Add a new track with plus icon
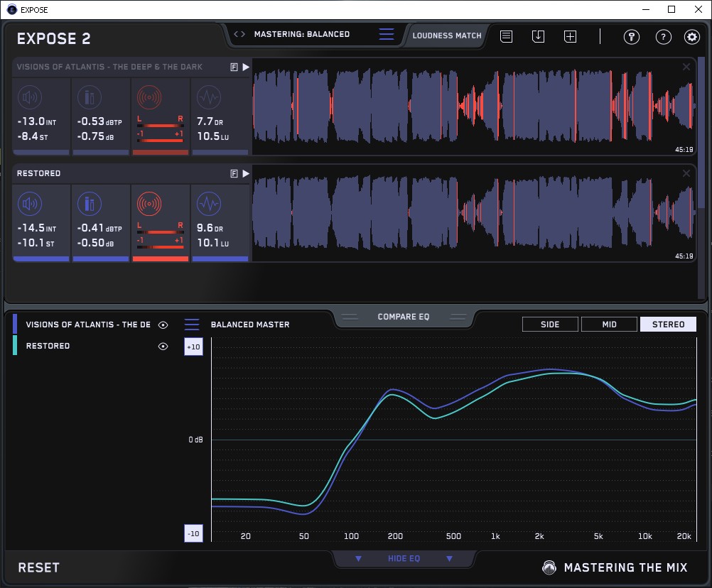Screen dimensions: 712x588 coord(571,36)
